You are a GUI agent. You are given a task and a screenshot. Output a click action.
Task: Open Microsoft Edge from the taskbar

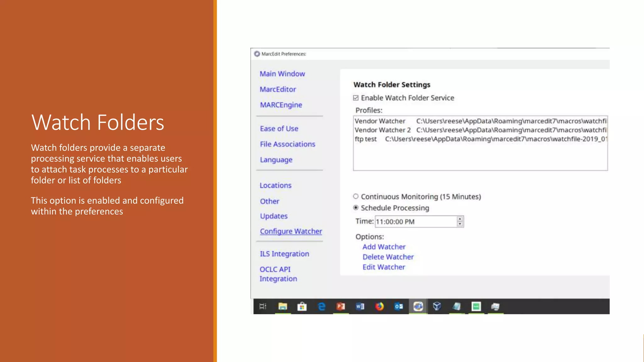tap(321, 306)
